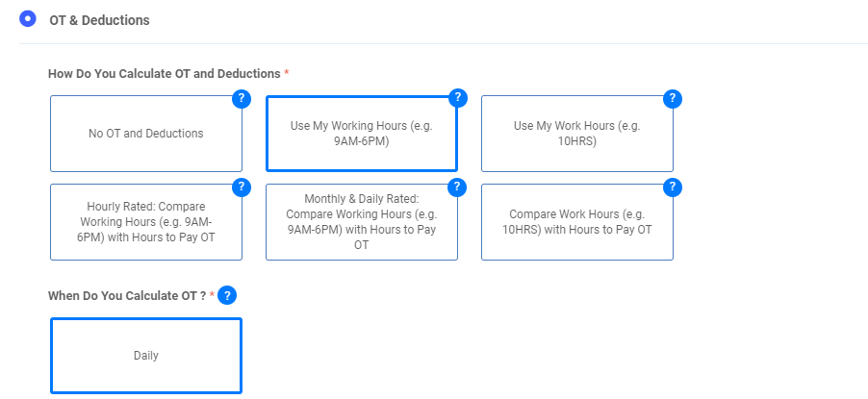The image size is (868, 399).
Task: Click the asterisk after When Do You Calculate OT
Action: point(212,295)
